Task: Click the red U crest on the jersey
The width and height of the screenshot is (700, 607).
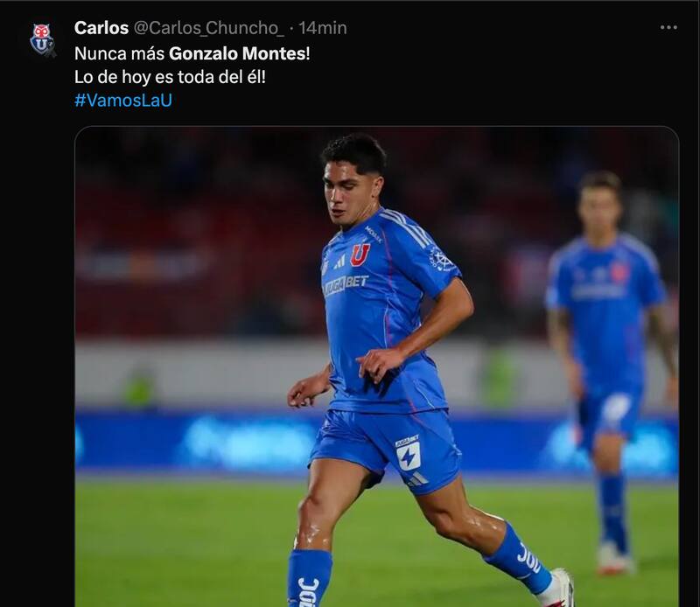Action: tap(360, 255)
